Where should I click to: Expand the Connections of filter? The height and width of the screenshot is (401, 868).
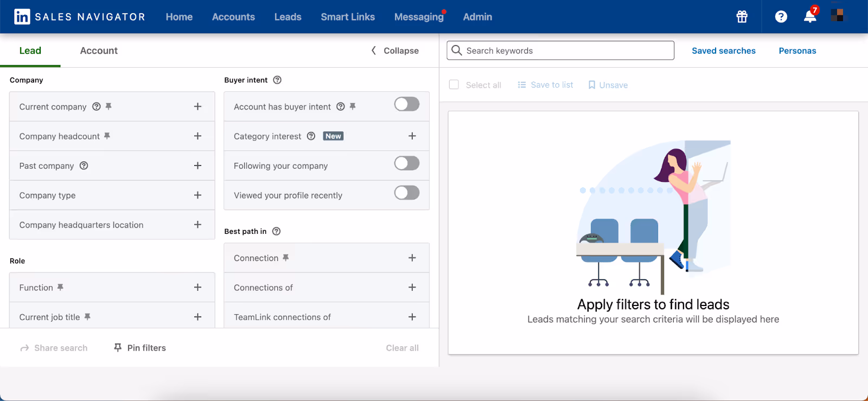coord(412,287)
